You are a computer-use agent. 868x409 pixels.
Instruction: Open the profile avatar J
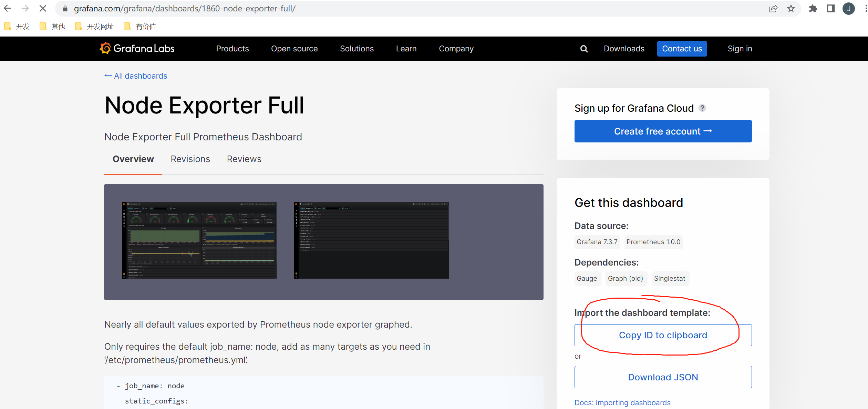coord(848,9)
